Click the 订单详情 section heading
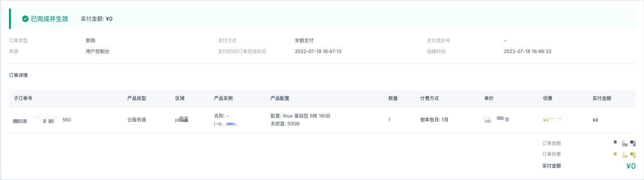Screen dimensions: 644x180 18,75
